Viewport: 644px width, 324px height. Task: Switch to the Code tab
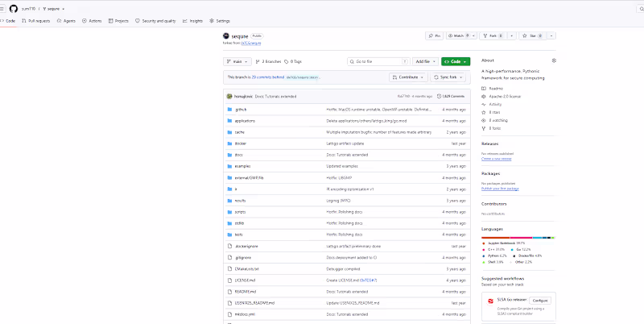[x=8, y=21]
